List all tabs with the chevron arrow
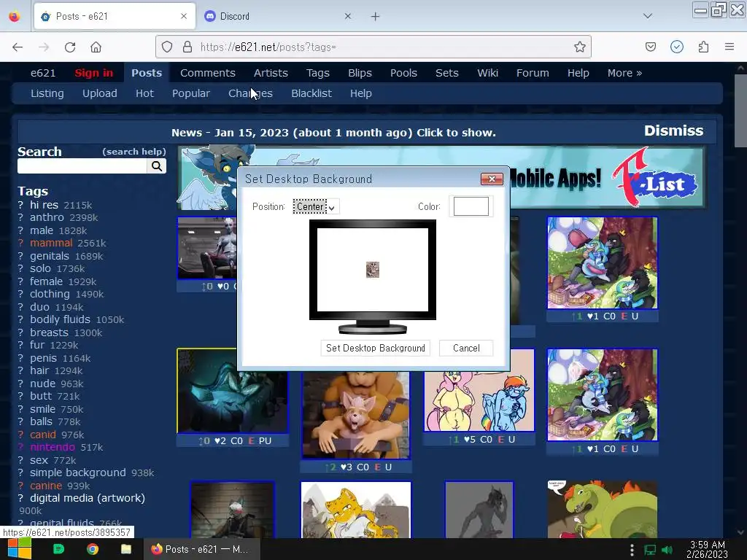Image resolution: width=747 pixels, height=560 pixels. click(648, 16)
